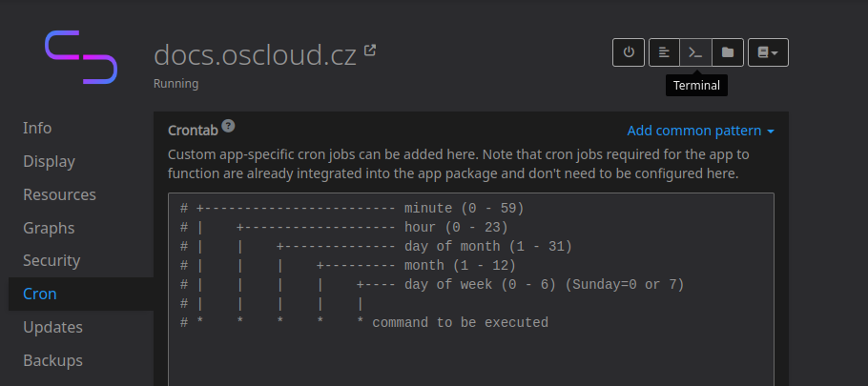
Task: Click the Crontab help question mark icon
Action: click(228, 126)
